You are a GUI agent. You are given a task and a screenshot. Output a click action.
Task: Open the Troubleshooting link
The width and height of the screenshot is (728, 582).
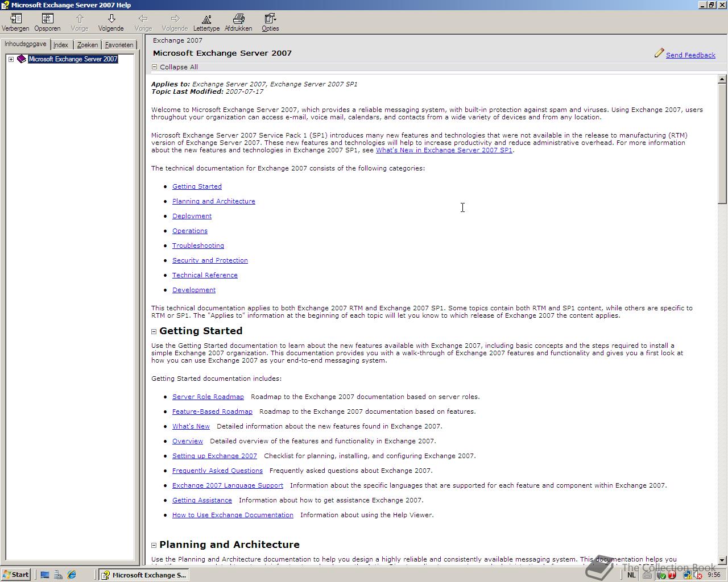click(198, 246)
